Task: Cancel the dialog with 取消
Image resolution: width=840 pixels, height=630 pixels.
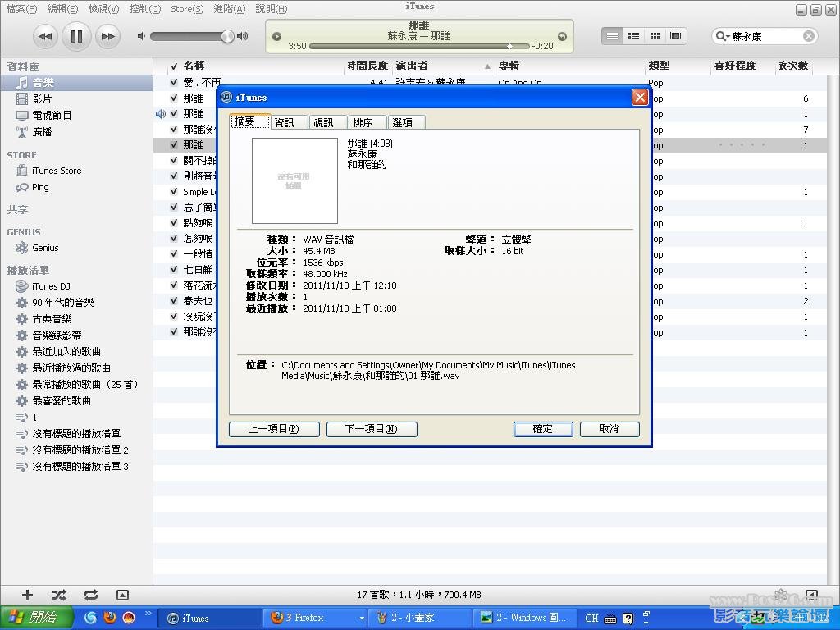Action: pyautogui.click(x=609, y=429)
